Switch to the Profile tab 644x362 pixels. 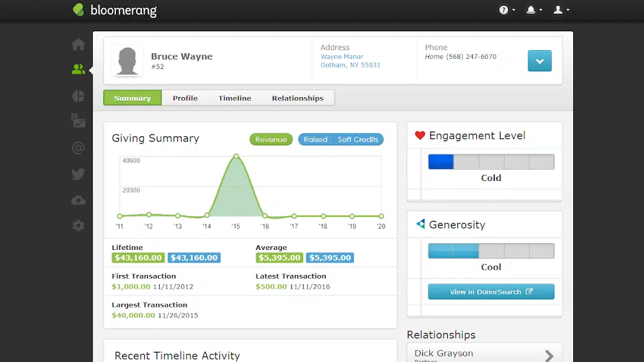[185, 98]
